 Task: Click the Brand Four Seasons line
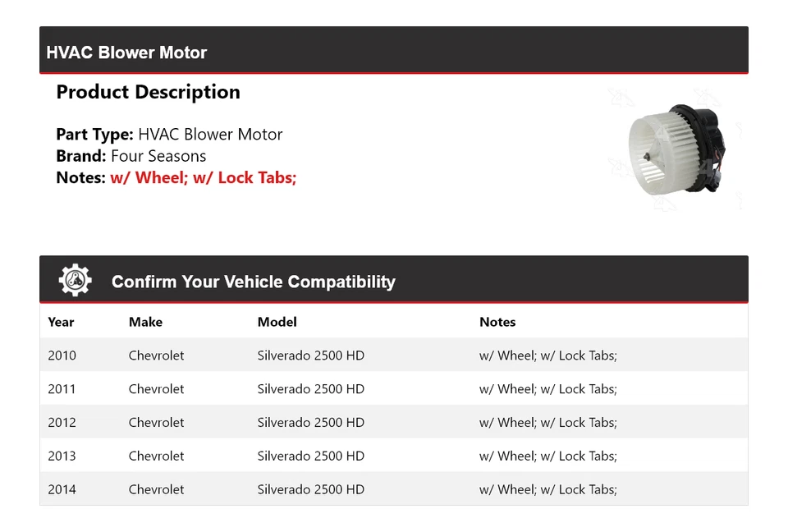pyautogui.click(x=131, y=156)
